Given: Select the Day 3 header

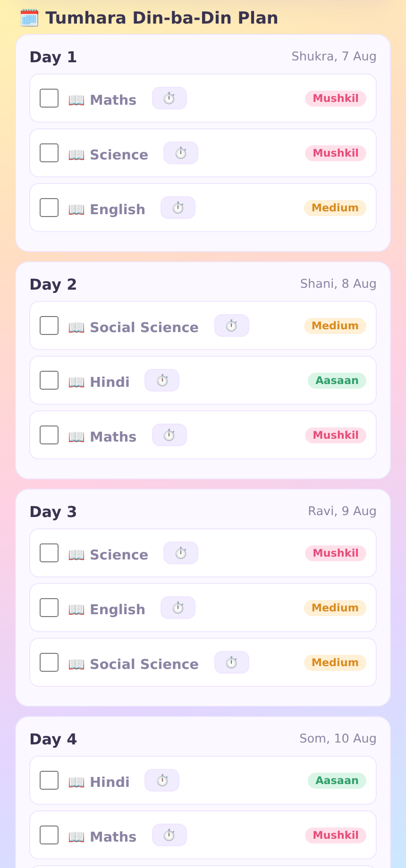Looking at the screenshot, I should [53, 512].
